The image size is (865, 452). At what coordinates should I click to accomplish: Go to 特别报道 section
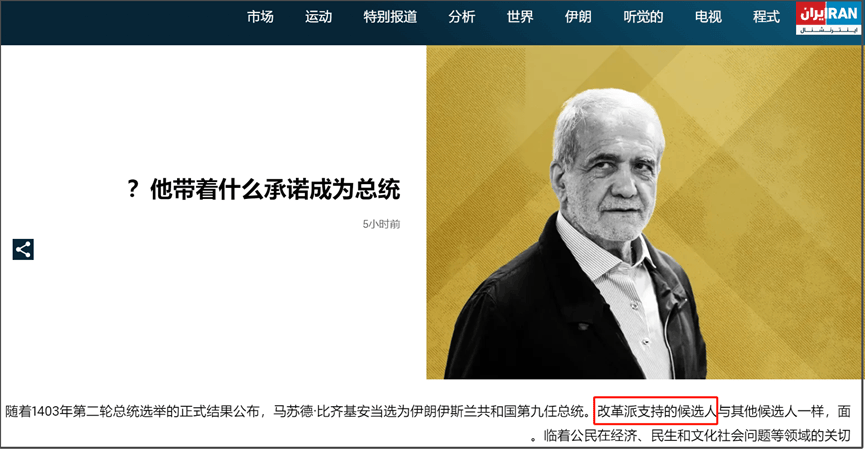tap(391, 17)
